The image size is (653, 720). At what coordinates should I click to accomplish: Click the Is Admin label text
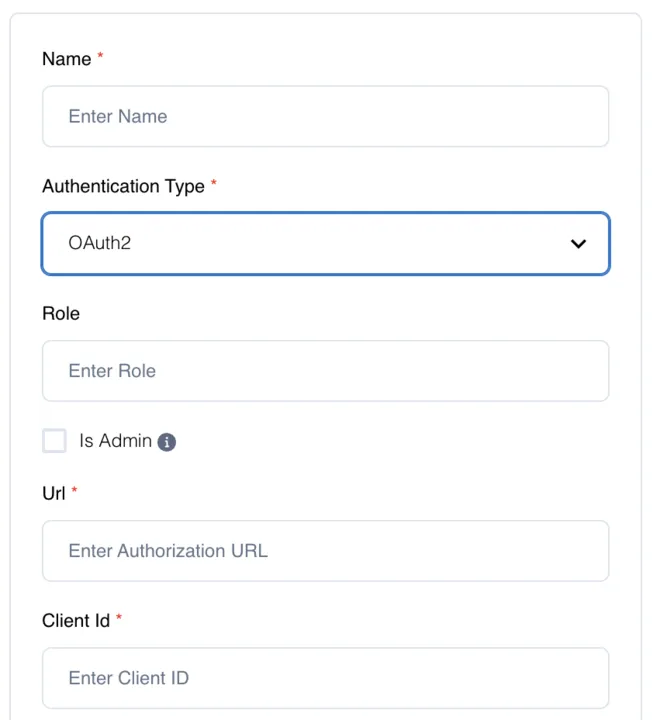pos(115,441)
